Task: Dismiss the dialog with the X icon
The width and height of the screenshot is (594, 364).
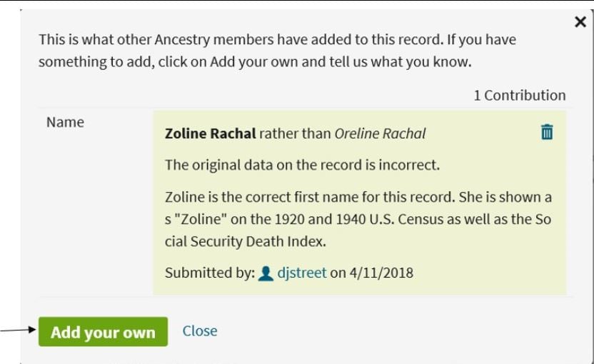Action: pyautogui.click(x=580, y=22)
